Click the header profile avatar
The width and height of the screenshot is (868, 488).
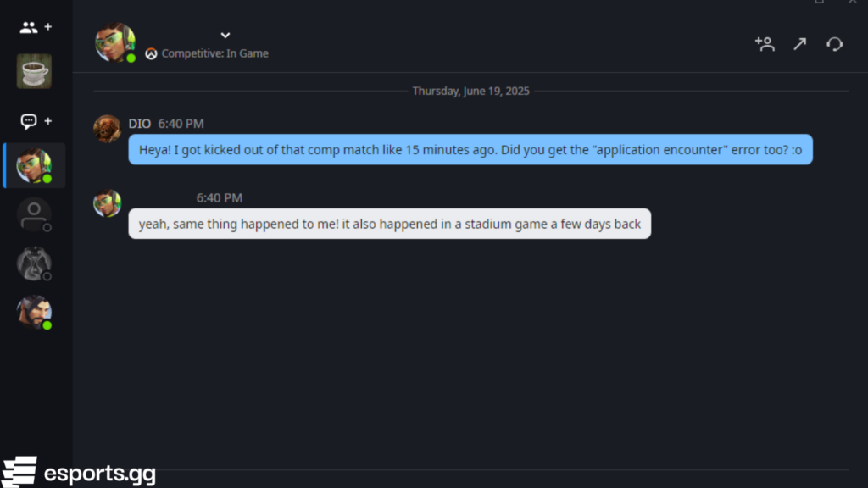click(x=114, y=42)
